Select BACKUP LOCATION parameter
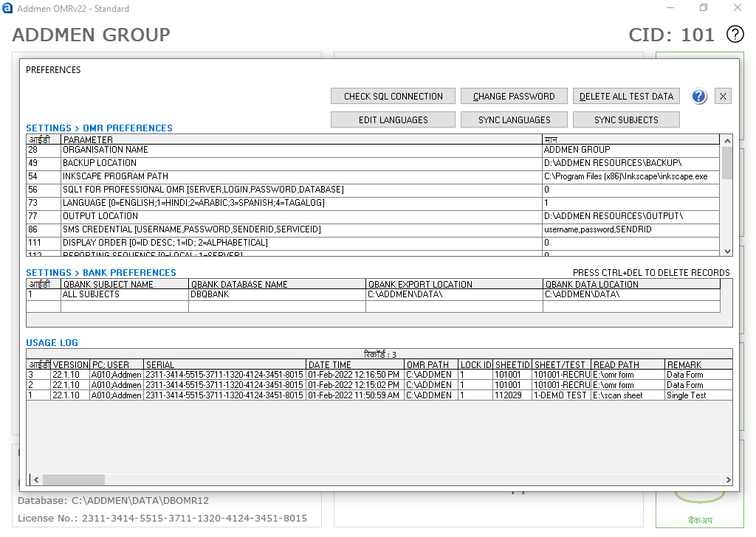This screenshot has width=756, height=537. point(301,163)
